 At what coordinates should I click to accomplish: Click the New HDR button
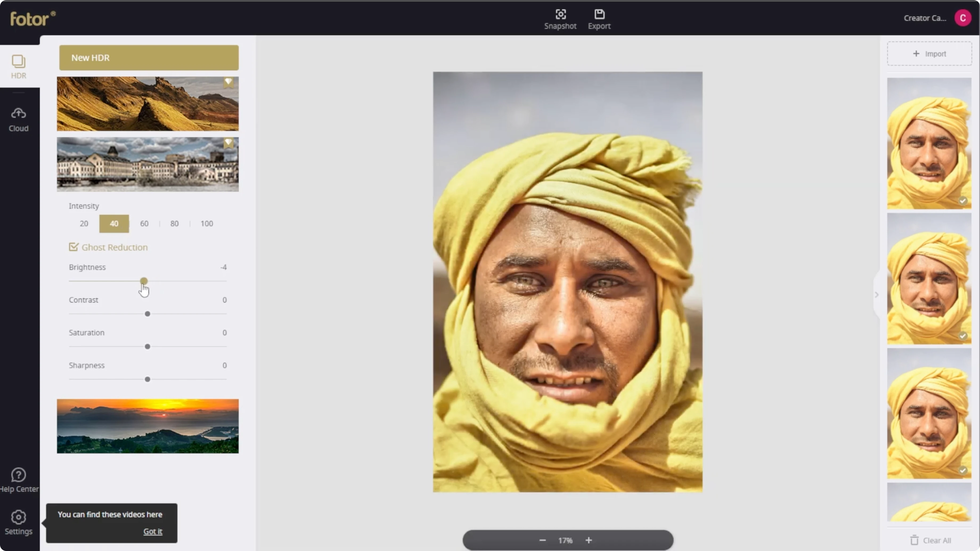[x=149, y=58]
